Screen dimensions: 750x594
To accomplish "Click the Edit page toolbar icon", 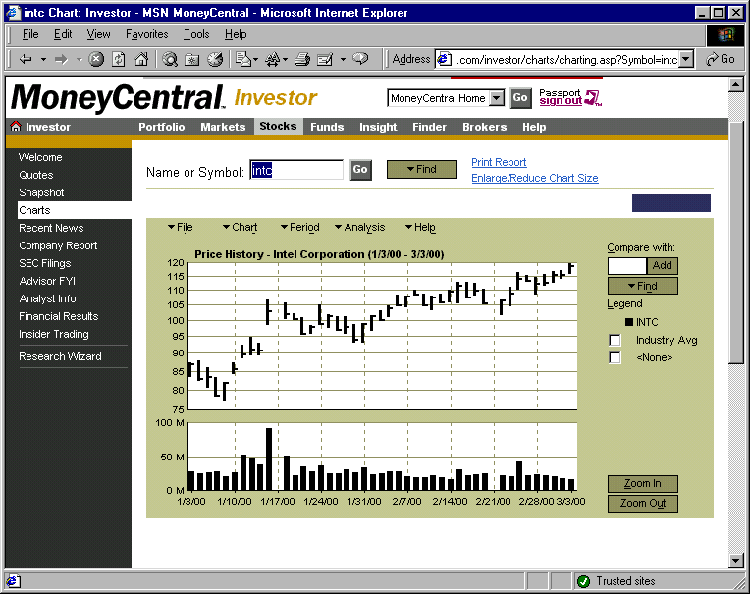I will (325, 59).
